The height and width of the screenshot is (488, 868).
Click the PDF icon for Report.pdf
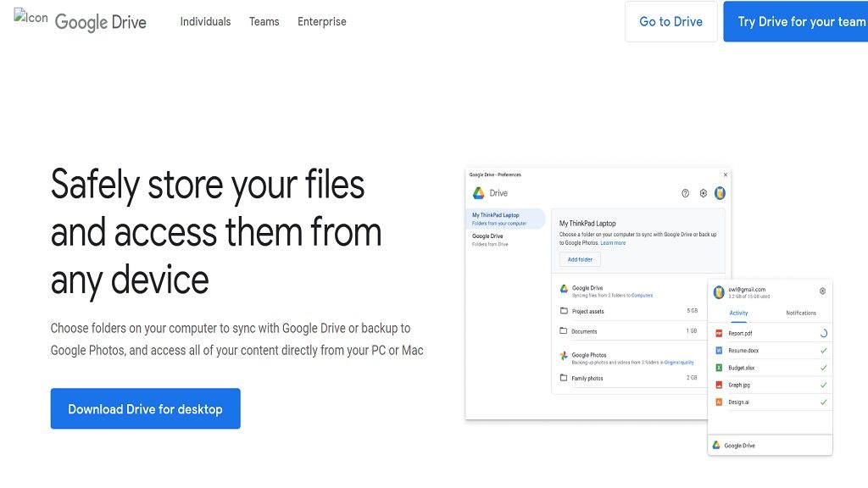719,333
